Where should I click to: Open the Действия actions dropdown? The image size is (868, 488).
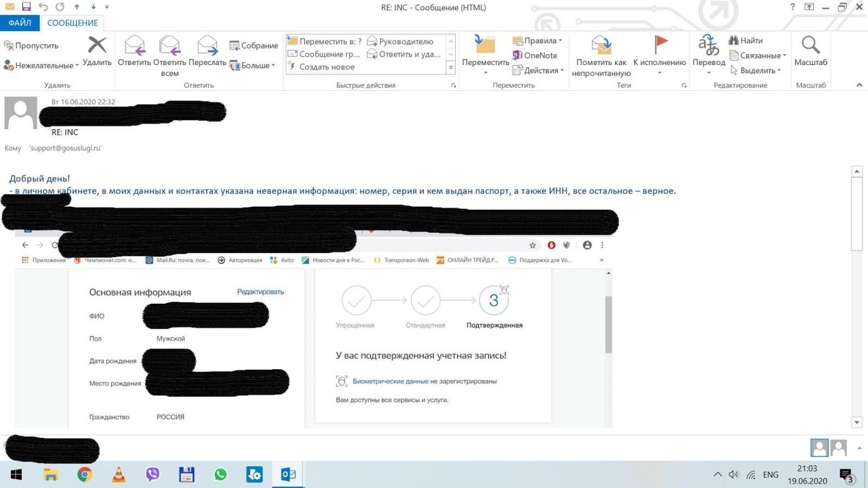pyautogui.click(x=538, y=70)
